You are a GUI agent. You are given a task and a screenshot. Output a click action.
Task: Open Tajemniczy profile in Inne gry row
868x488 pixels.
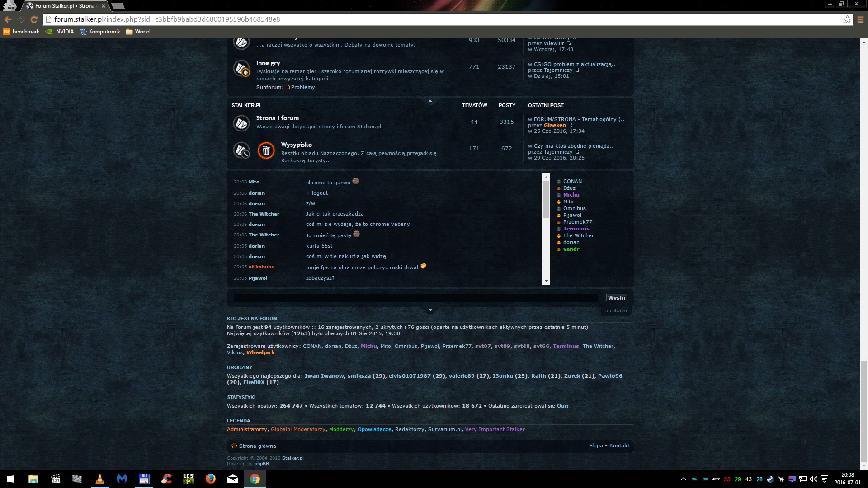558,70
